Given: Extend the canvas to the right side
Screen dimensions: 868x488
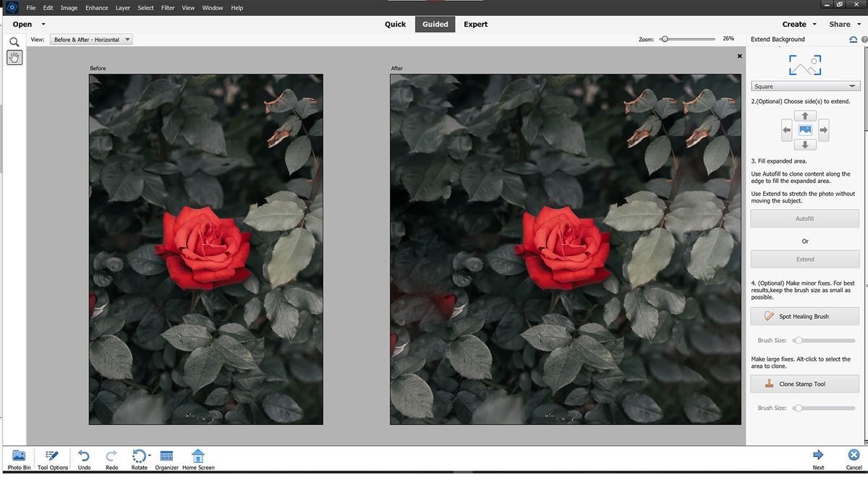Looking at the screenshot, I should pos(823,130).
